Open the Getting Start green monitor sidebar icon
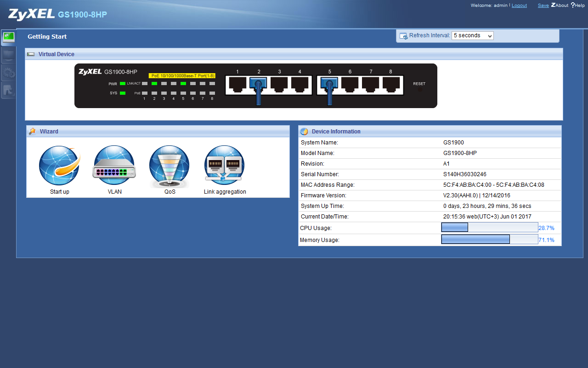588x368 pixels. (x=8, y=38)
